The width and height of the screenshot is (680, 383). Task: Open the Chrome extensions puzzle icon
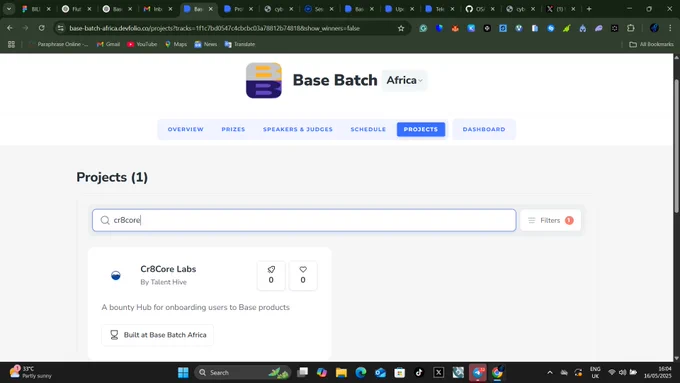pos(631,28)
